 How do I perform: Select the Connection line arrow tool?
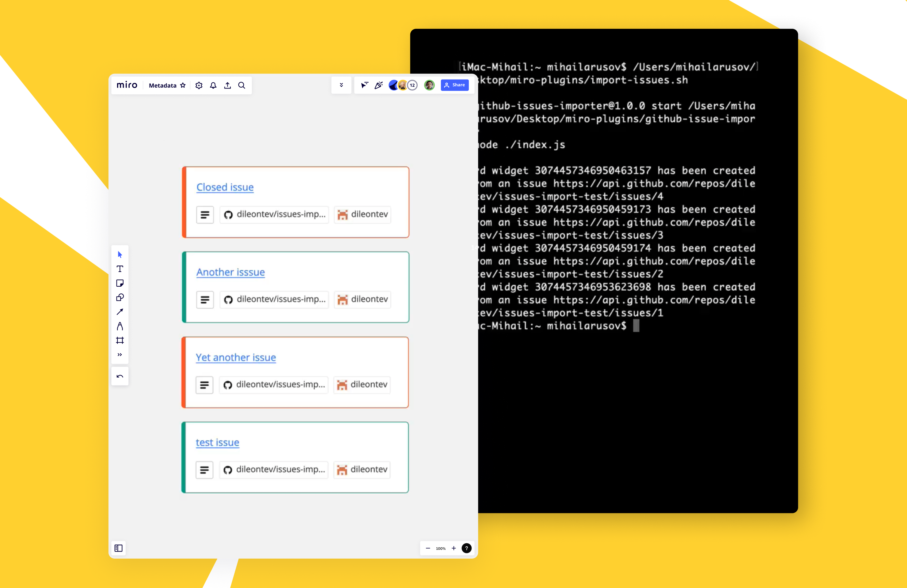120,312
